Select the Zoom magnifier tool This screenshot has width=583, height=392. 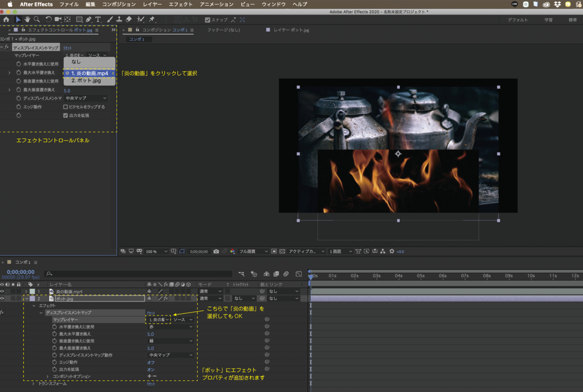click(x=36, y=19)
